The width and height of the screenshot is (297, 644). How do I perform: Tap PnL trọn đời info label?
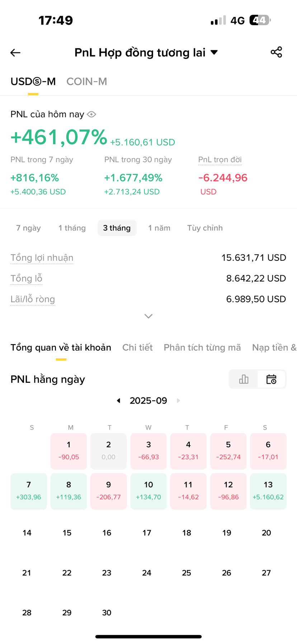(220, 160)
